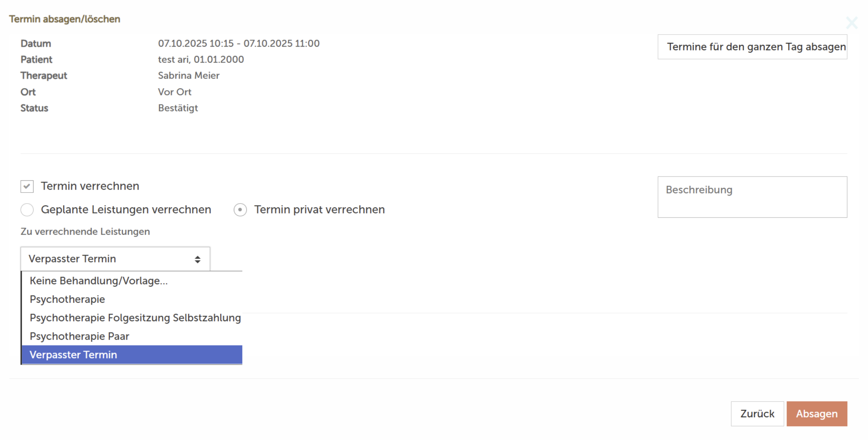Click into the Beschreibung text field
The width and height of the screenshot is (868, 440).
(x=752, y=197)
